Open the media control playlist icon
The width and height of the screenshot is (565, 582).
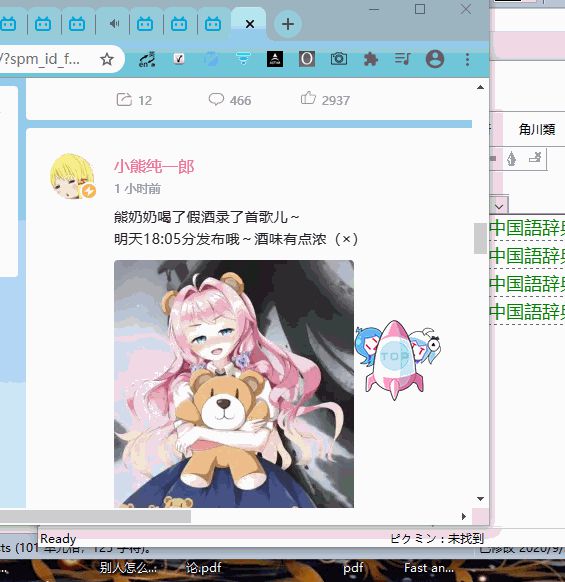[402, 59]
